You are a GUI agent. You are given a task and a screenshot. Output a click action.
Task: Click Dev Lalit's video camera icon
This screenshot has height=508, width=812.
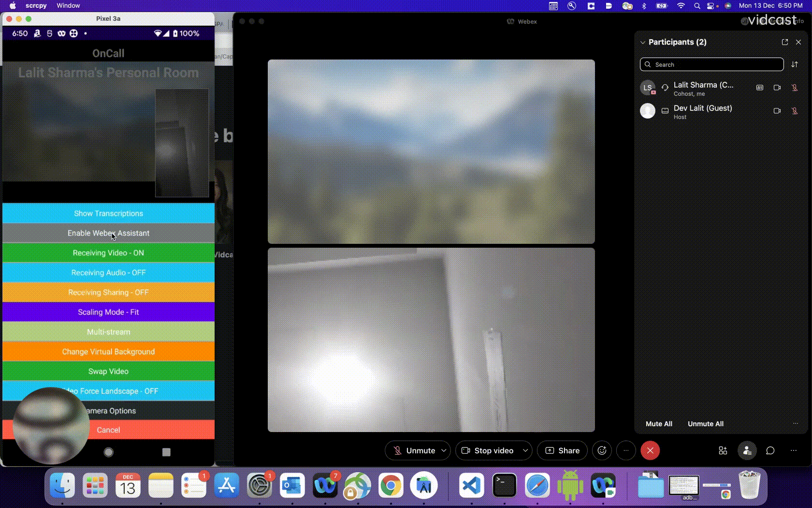click(x=777, y=111)
